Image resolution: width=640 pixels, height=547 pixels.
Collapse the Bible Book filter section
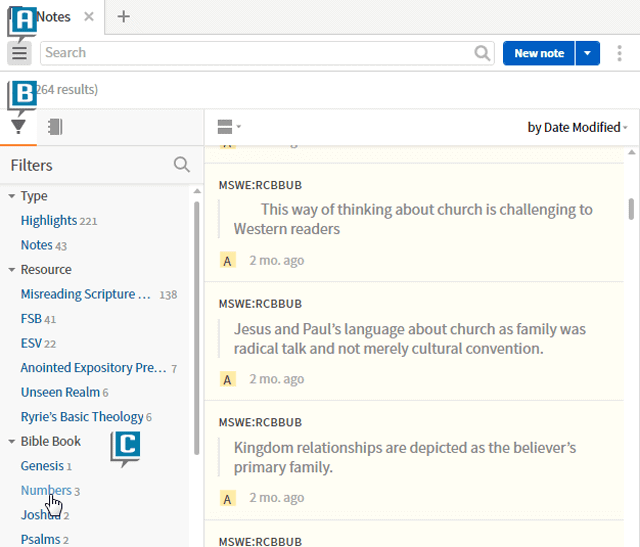(12, 442)
